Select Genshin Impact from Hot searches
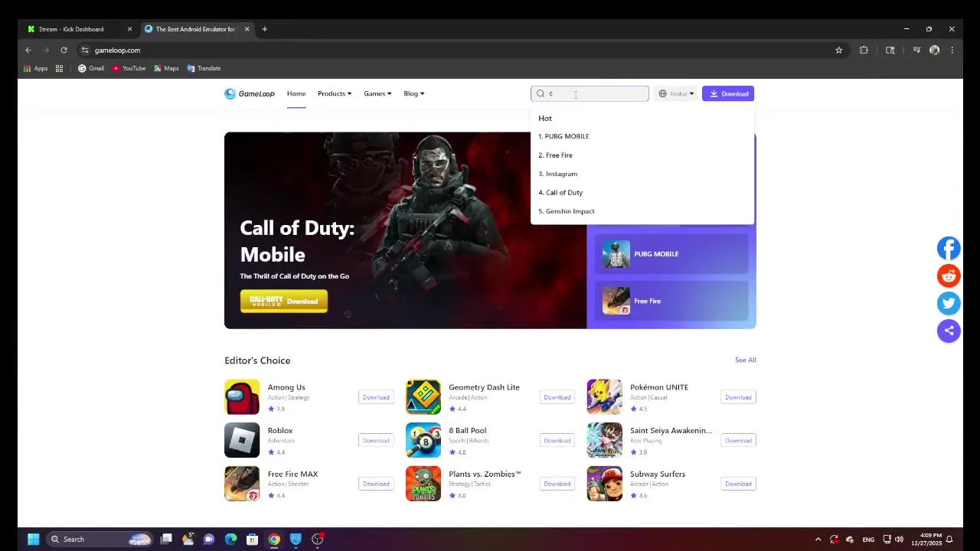 [x=566, y=211]
